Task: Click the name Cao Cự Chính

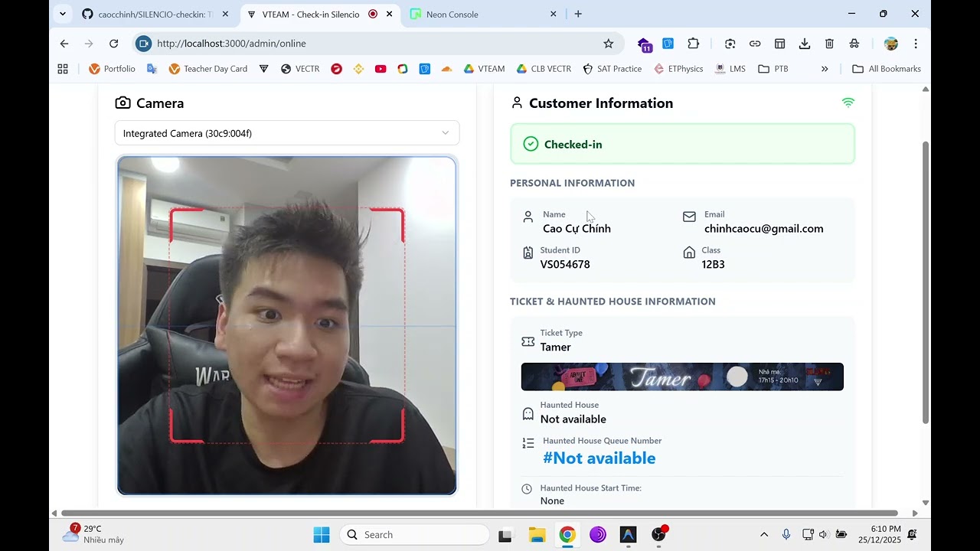Action: tap(577, 229)
